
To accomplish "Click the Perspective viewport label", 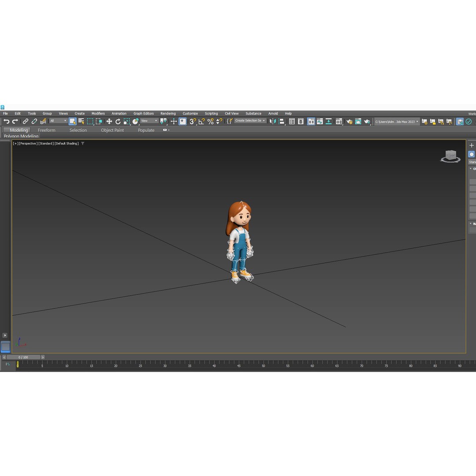I will pyautogui.click(x=27, y=143).
